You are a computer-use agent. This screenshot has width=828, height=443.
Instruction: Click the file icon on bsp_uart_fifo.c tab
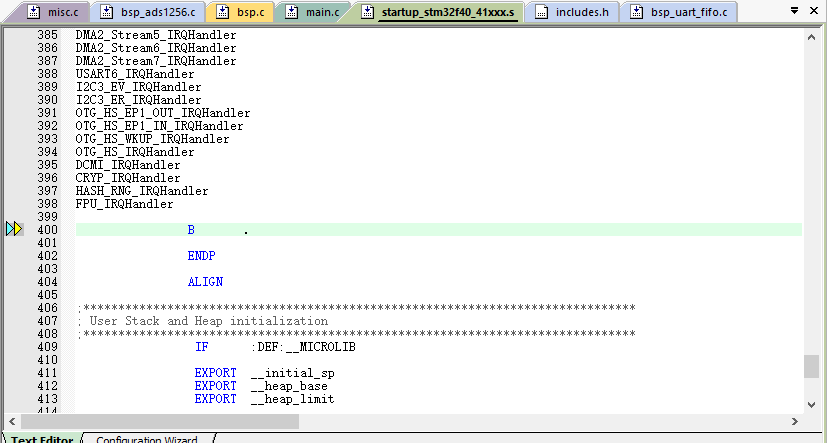(637, 12)
